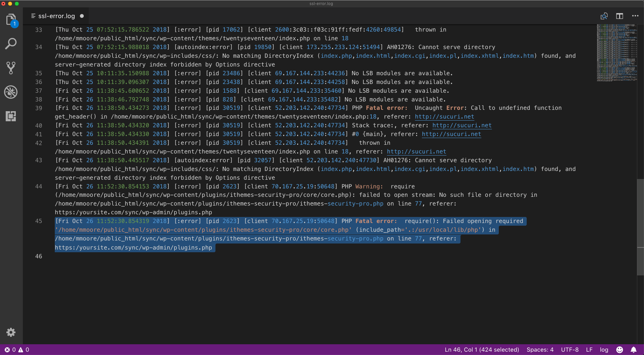Image resolution: width=644 pixels, height=355 pixels.
Task: Click the unsaved changes dot on the tab
Action: click(82, 16)
